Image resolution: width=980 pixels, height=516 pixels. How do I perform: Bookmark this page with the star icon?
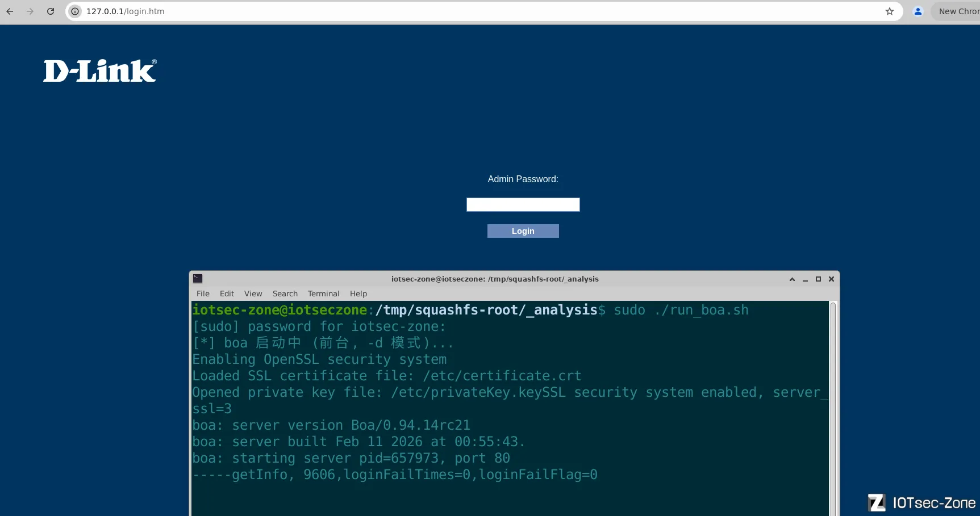(890, 11)
